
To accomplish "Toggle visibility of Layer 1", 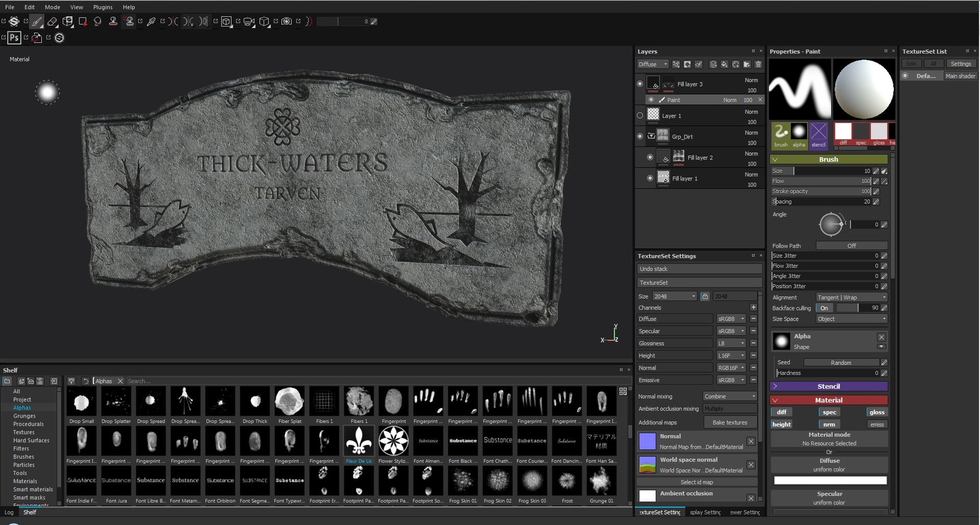I will [x=640, y=115].
